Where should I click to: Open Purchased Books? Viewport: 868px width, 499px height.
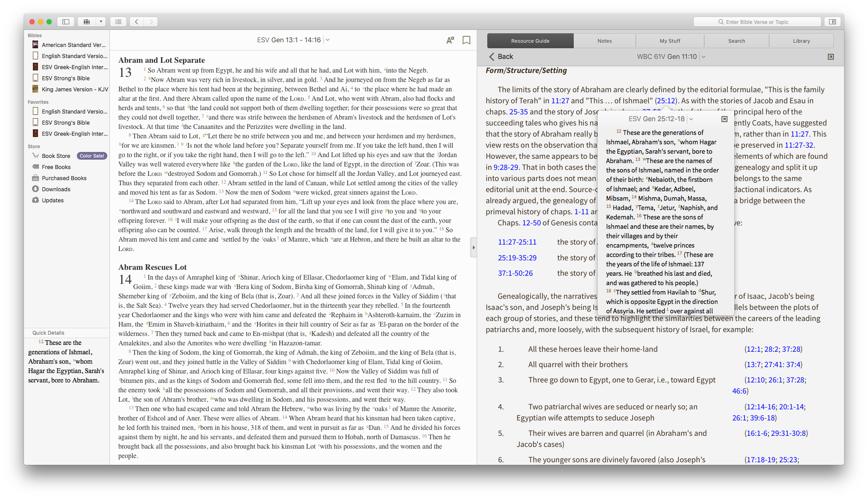coord(64,178)
